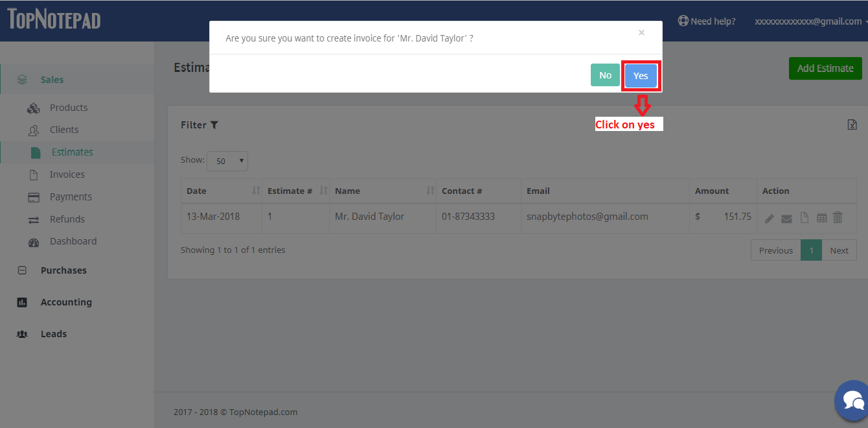Select Estimates in sidebar
Screen dimensions: 868x428
pos(72,152)
